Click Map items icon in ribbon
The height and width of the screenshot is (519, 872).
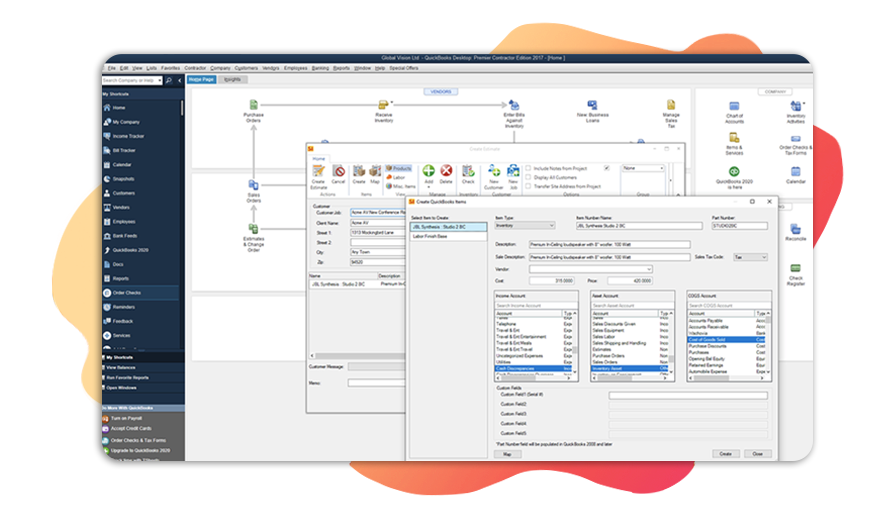[375, 171]
